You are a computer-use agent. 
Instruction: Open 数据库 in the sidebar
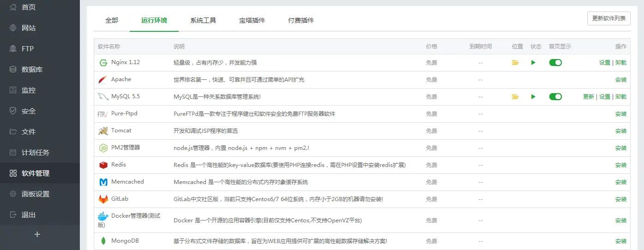(x=32, y=70)
